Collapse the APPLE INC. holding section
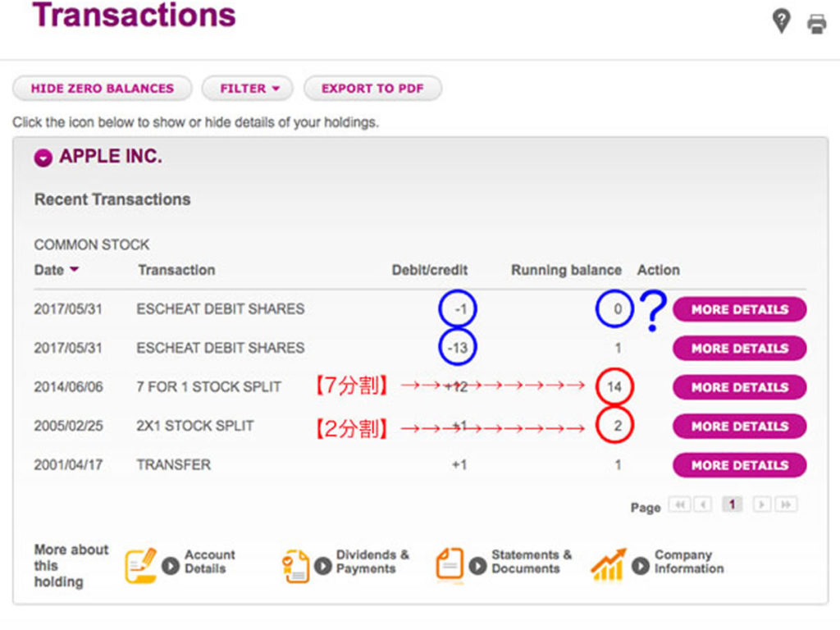The image size is (840, 630). (43, 157)
